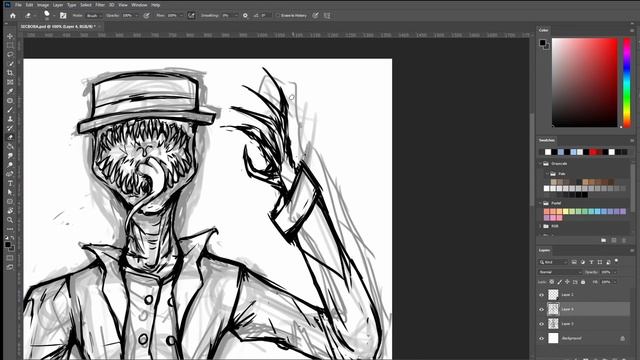Open the Filter menu

point(100,5)
